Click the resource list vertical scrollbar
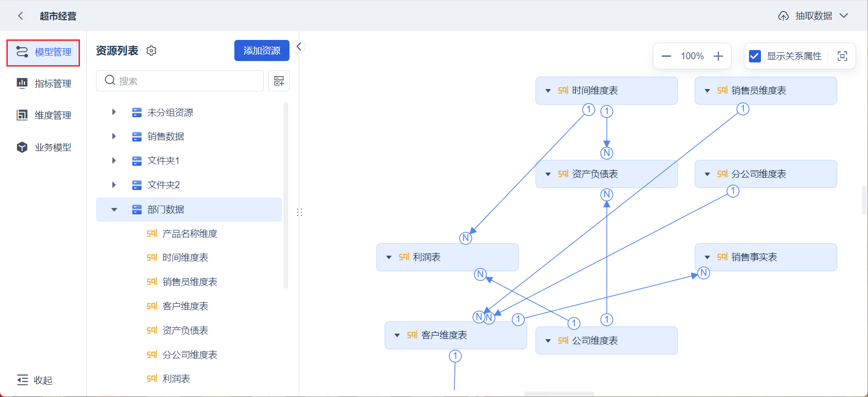Screen dimensions: 868x397 click(286, 195)
